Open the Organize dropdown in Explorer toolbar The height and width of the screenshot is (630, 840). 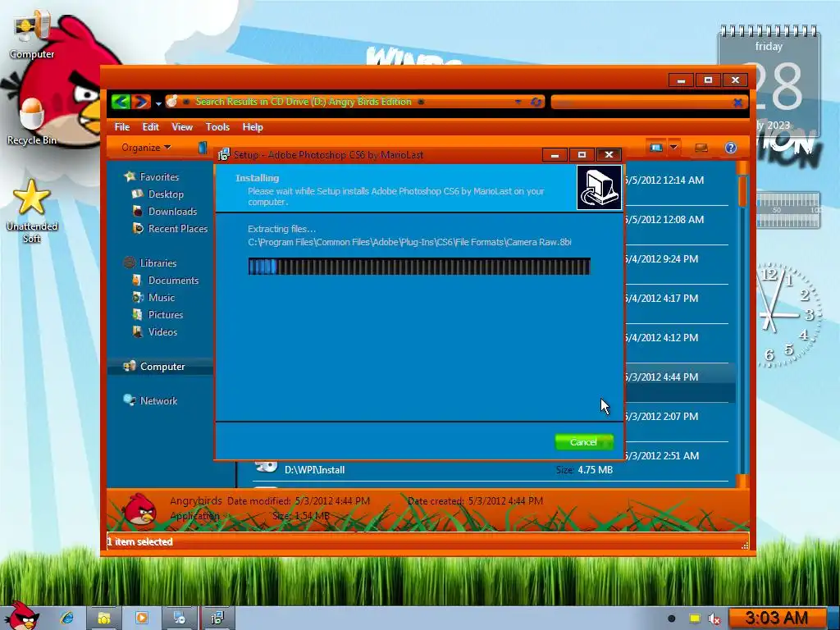tap(146, 148)
